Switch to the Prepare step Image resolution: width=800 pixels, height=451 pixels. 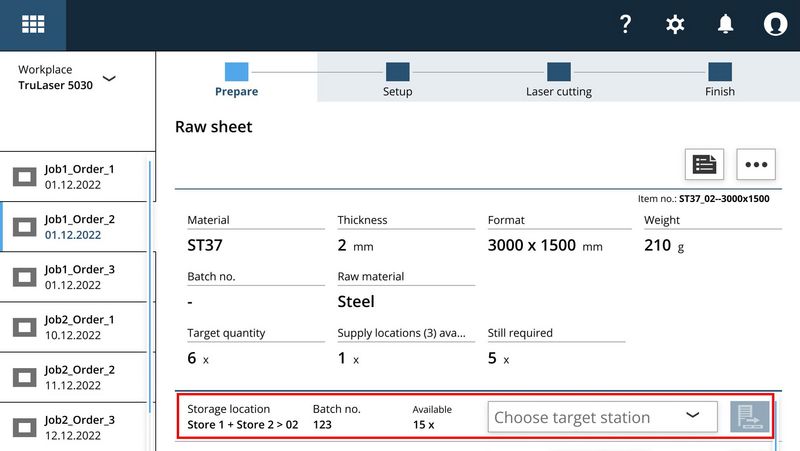[x=237, y=78]
